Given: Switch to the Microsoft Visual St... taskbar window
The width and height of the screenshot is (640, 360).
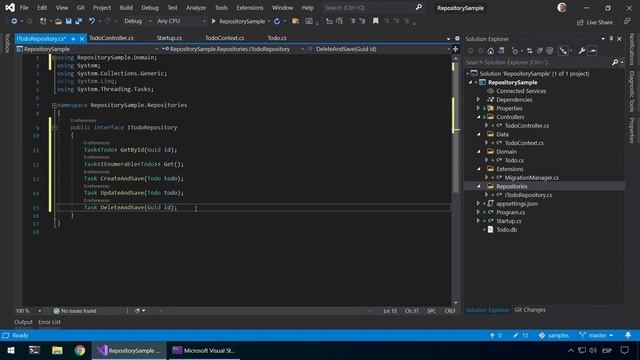Looking at the screenshot, I should tap(204, 351).
